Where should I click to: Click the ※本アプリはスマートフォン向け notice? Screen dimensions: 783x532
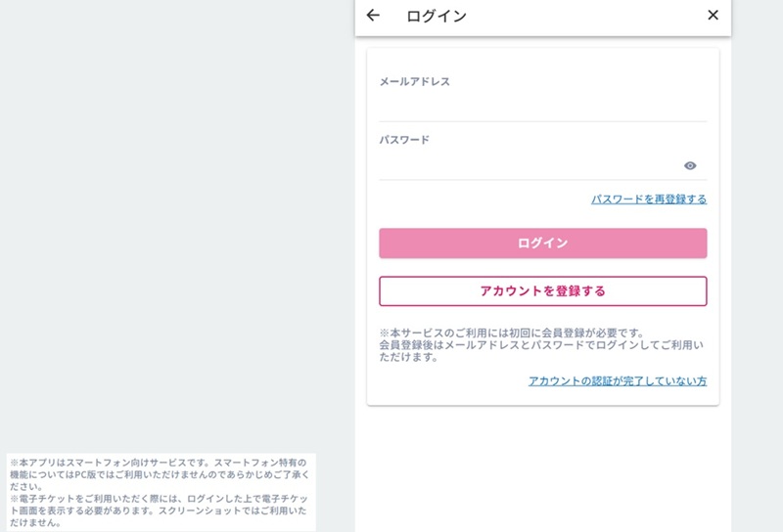(x=160, y=474)
